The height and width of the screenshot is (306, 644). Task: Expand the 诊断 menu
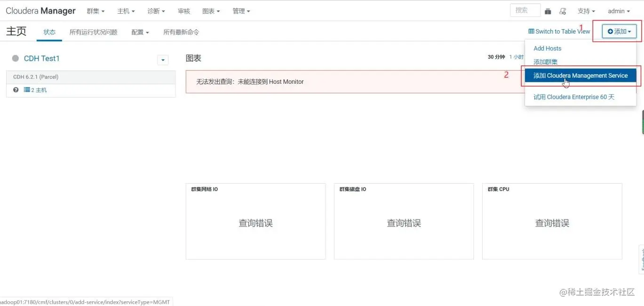point(156,11)
